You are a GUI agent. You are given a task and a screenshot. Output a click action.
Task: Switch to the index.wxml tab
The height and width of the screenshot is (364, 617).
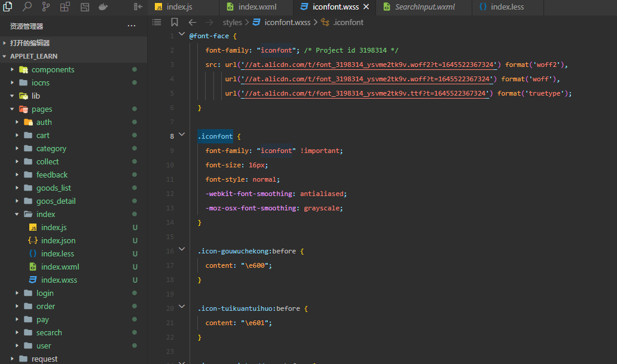(257, 7)
